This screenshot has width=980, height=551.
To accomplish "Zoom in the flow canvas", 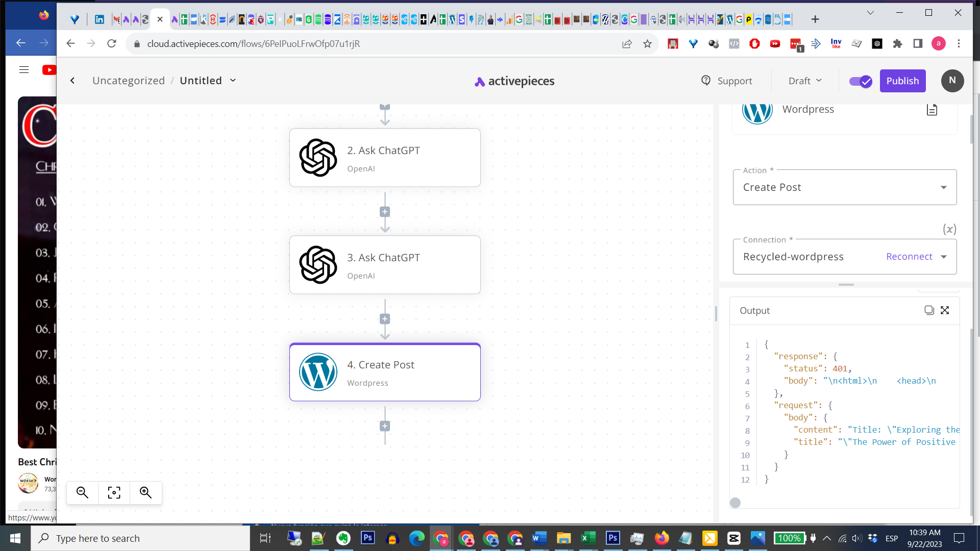I will pos(145,492).
